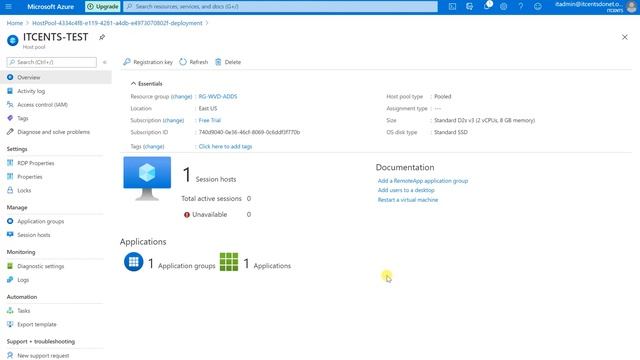Screen dimensions: 640x360
Task: Select the Subscription ID value text
Action: click(249, 132)
